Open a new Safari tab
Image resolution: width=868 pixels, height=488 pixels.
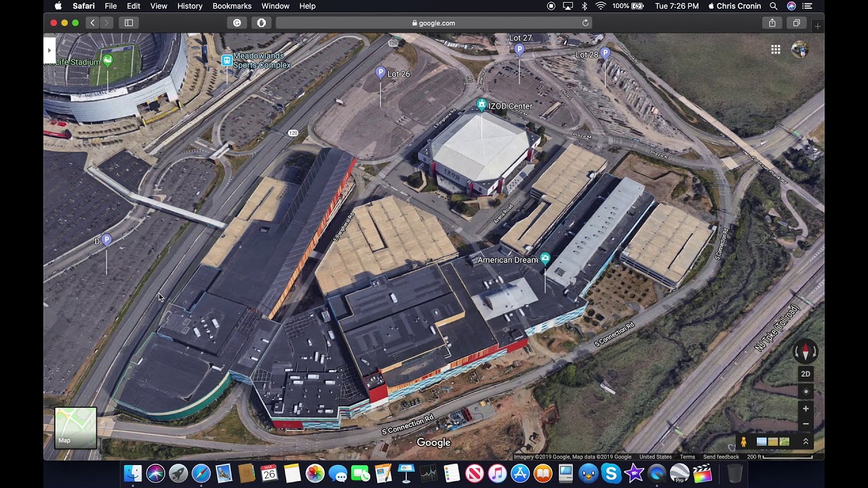(x=817, y=26)
